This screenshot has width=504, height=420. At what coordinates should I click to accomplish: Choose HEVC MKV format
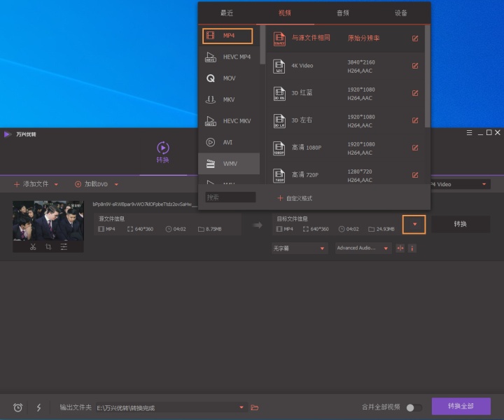(229, 121)
